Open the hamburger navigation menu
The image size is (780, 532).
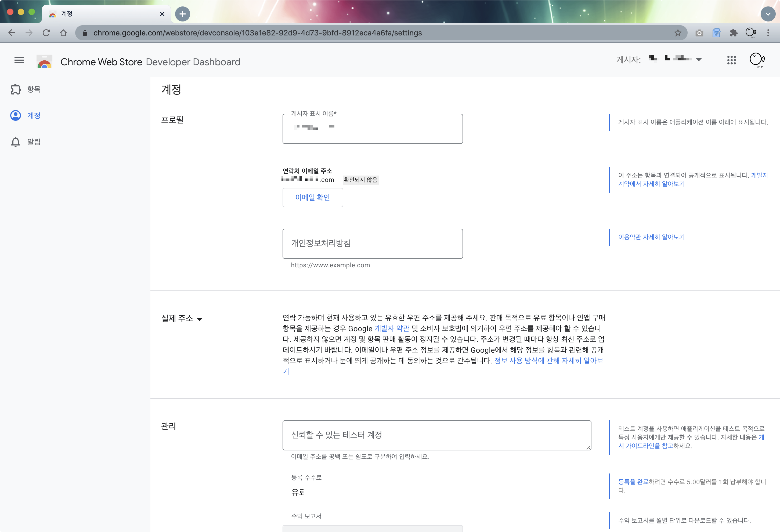[19, 60]
